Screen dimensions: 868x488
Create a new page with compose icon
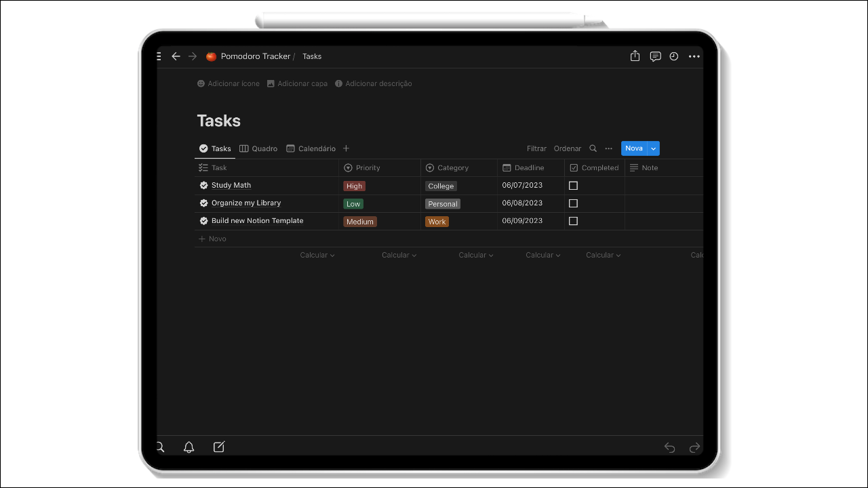[219, 447]
